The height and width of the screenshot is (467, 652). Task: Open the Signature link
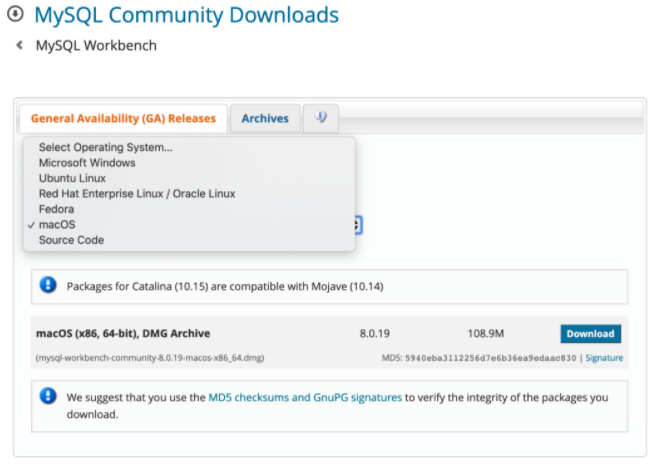coord(604,357)
